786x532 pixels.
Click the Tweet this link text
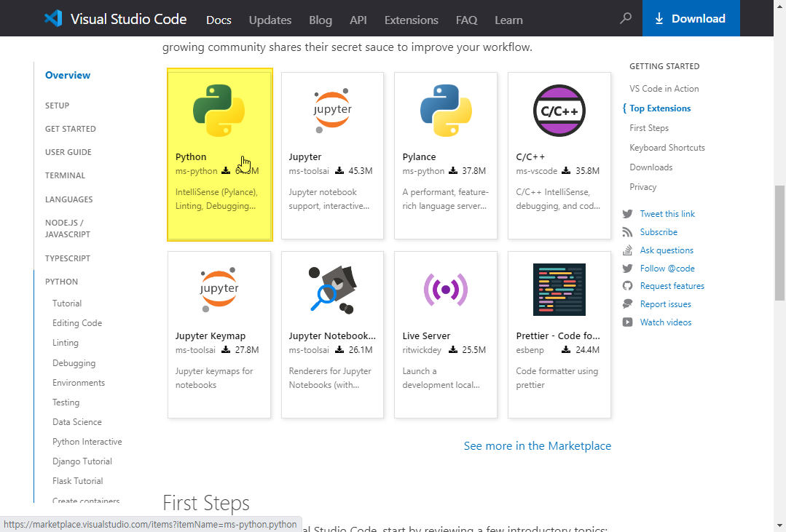(667, 214)
